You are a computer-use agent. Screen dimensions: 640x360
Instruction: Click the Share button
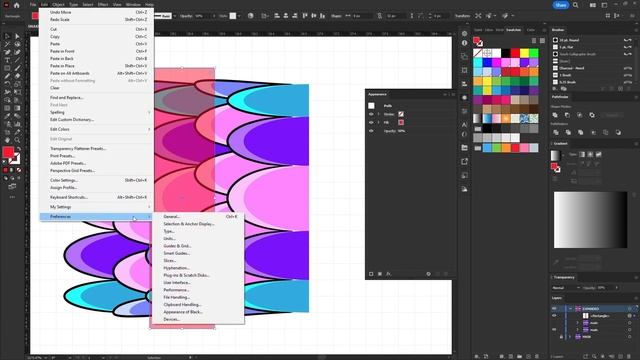561,5
